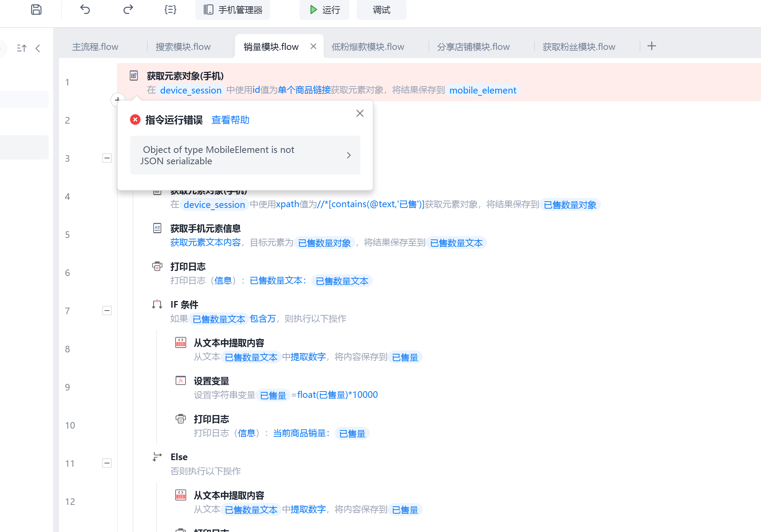Click the 调试 debug button
The width and height of the screenshot is (761, 532).
tap(381, 10)
